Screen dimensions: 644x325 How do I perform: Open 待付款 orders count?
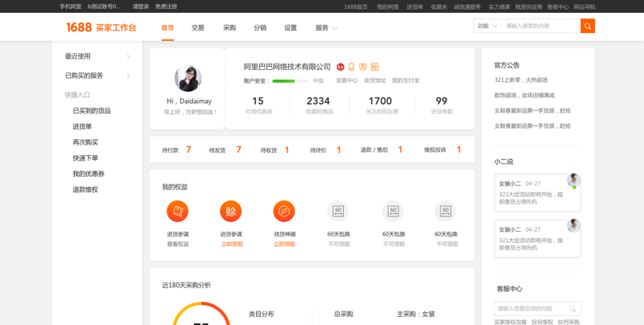[176, 150]
